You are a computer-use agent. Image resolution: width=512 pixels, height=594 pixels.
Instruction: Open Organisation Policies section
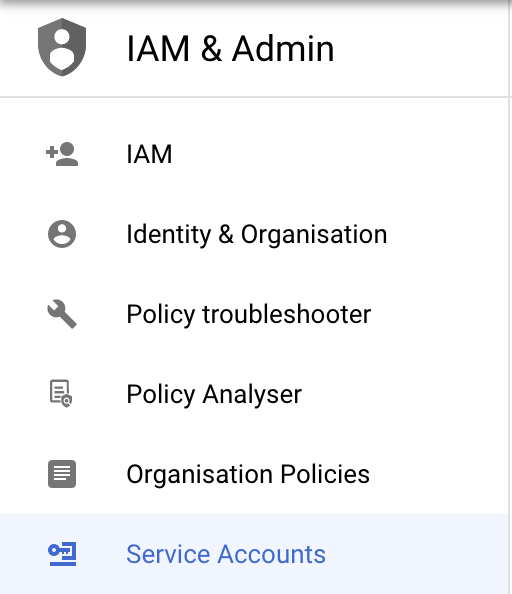tap(248, 474)
